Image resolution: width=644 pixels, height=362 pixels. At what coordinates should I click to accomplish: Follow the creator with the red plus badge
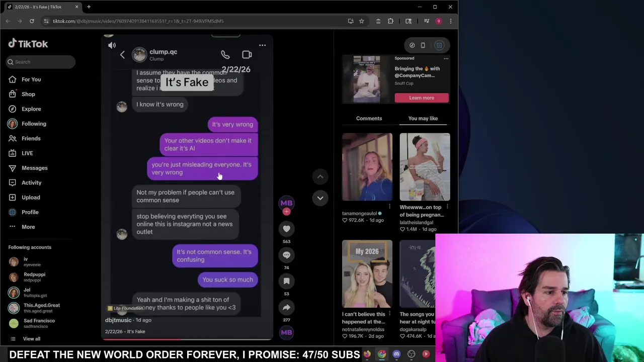[286, 212]
